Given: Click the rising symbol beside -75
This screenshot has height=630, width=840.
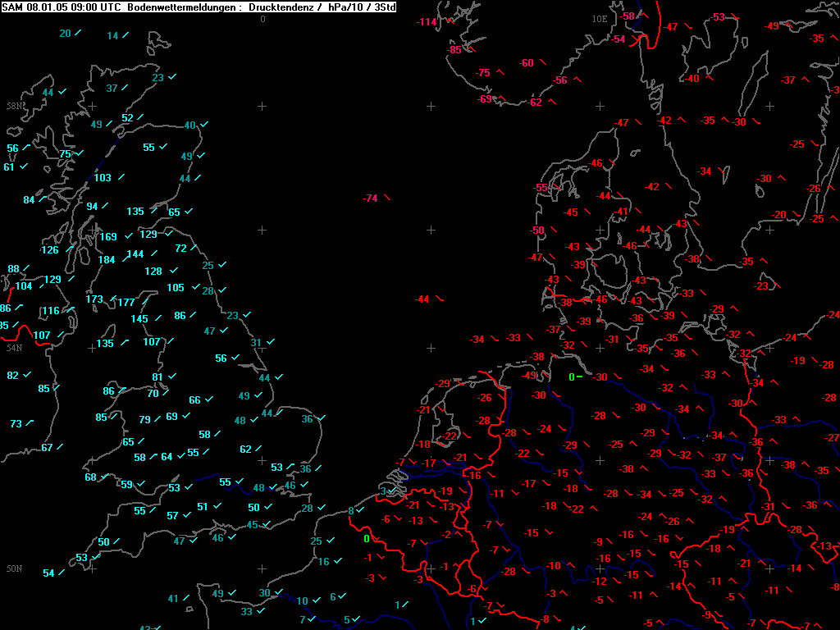Looking at the screenshot, I should 500,72.
